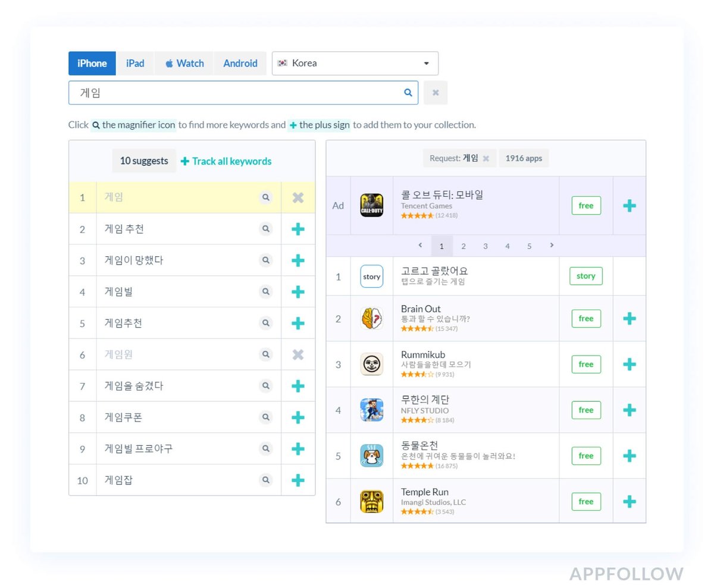Add keyword 게임을 숨겼다 to collection
714x588 pixels.
(298, 386)
